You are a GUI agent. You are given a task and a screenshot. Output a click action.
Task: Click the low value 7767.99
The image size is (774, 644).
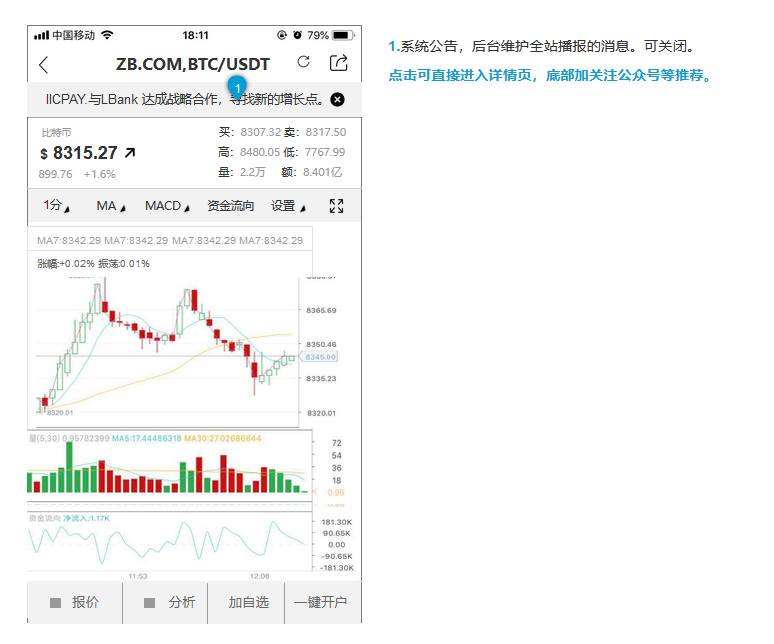[x=325, y=152]
